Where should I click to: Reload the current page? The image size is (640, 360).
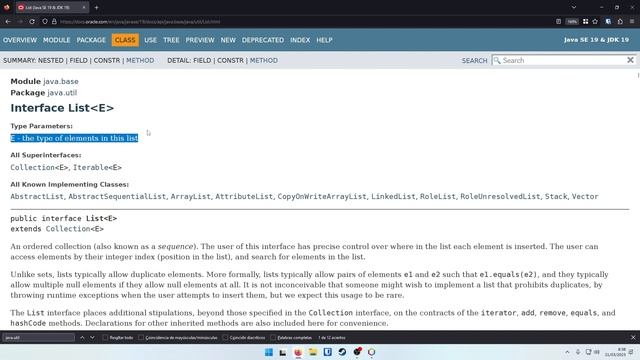click(32, 21)
